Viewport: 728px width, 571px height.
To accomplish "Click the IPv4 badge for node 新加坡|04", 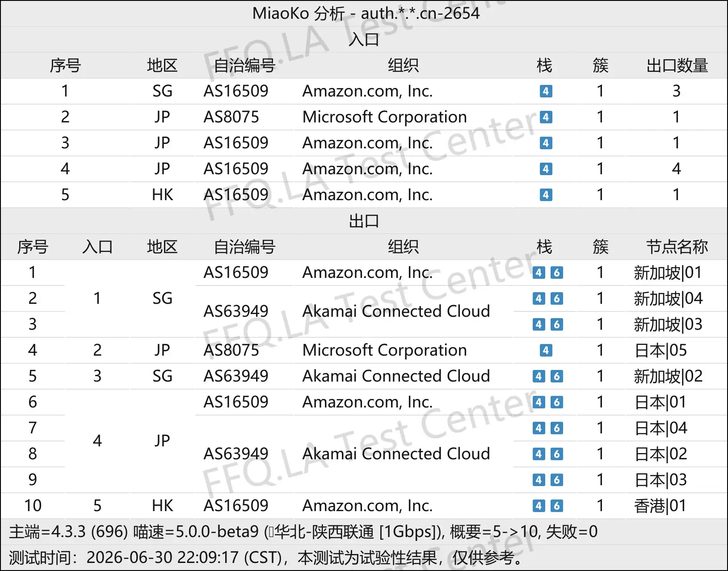I will pyautogui.click(x=539, y=298).
